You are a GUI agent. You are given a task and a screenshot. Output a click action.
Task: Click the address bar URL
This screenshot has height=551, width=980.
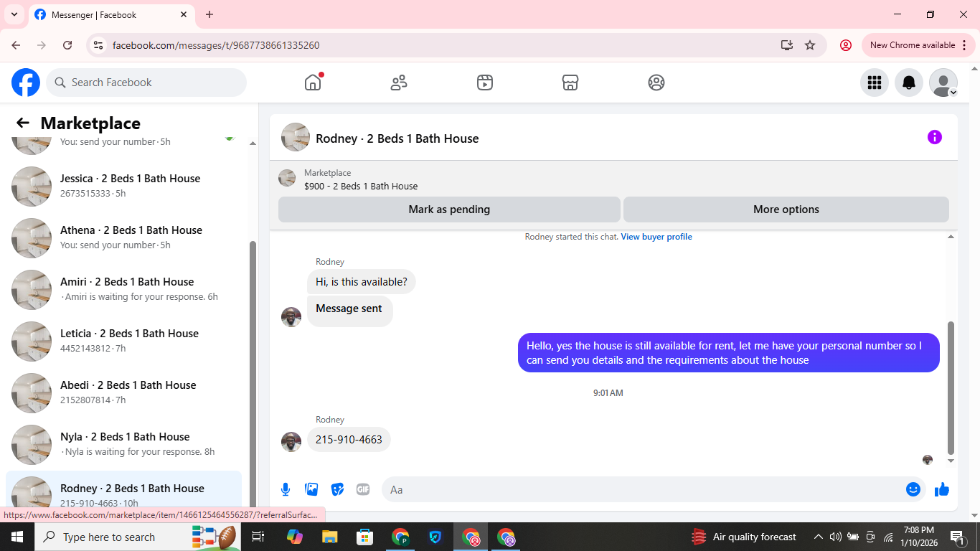tap(216, 45)
